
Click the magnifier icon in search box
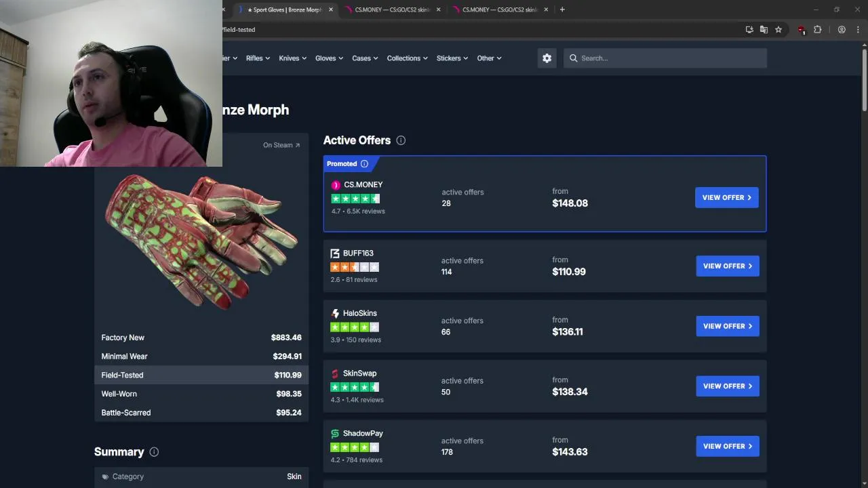click(574, 58)
